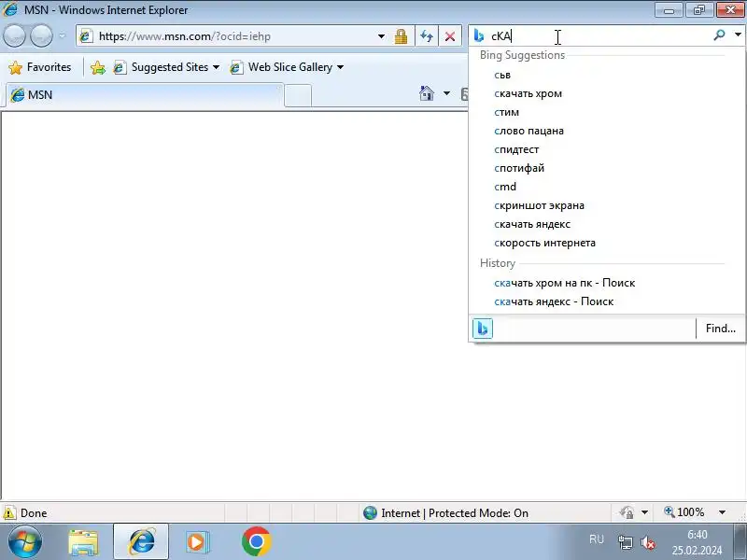This screenshot has width=747, height=560.
Task: Launch Google Chrome from taskbar
Action: point(256,541)
